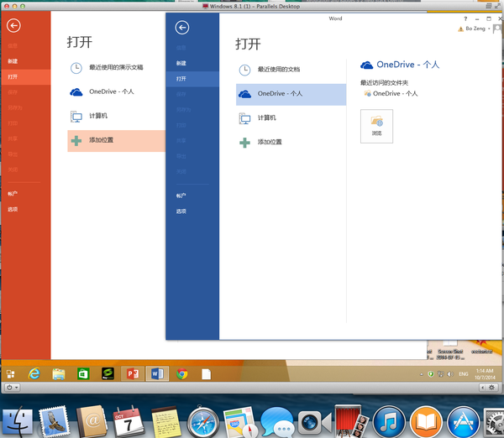Choose 计算机 in Word's open list
Viewport: 504px width, 438px height.
[291, 118]
